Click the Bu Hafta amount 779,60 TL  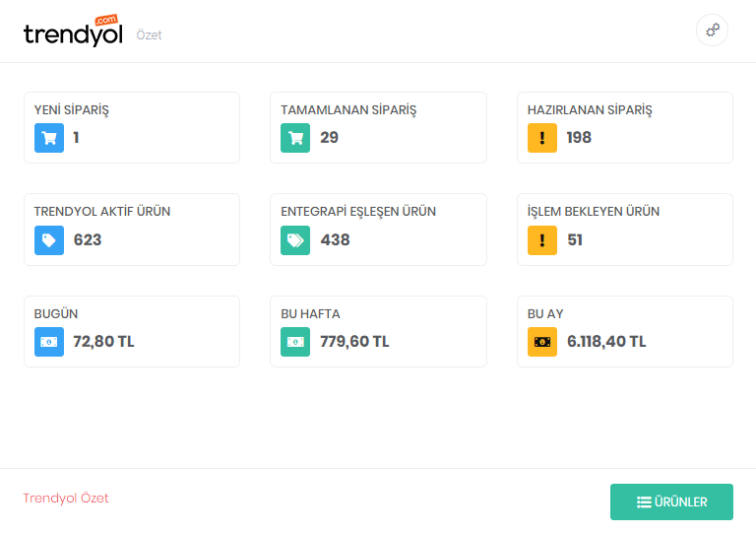pos(354,342)
